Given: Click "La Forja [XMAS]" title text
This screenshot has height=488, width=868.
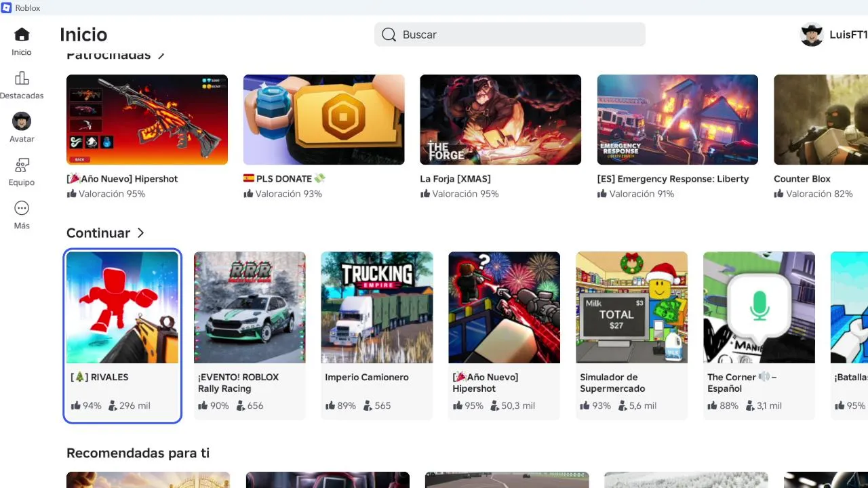Looking at the screenshot, I should pos(455,179).
